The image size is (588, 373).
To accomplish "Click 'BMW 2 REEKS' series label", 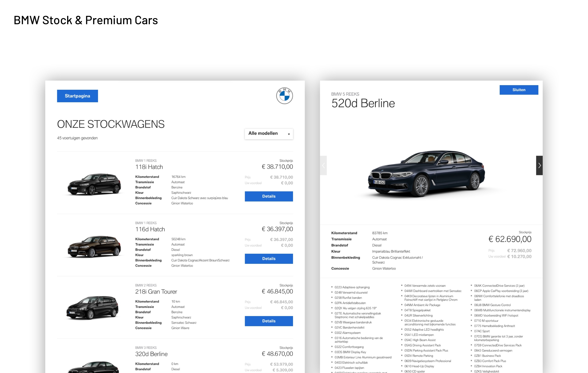I will [146, 285].
